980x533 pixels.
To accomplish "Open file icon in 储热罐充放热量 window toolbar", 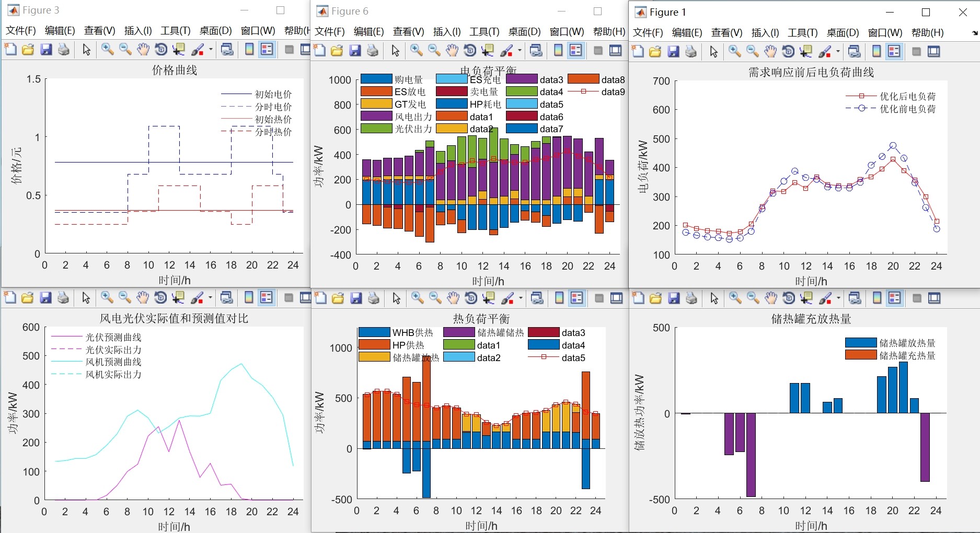I will pyautogui.click(x=655, y=298).
